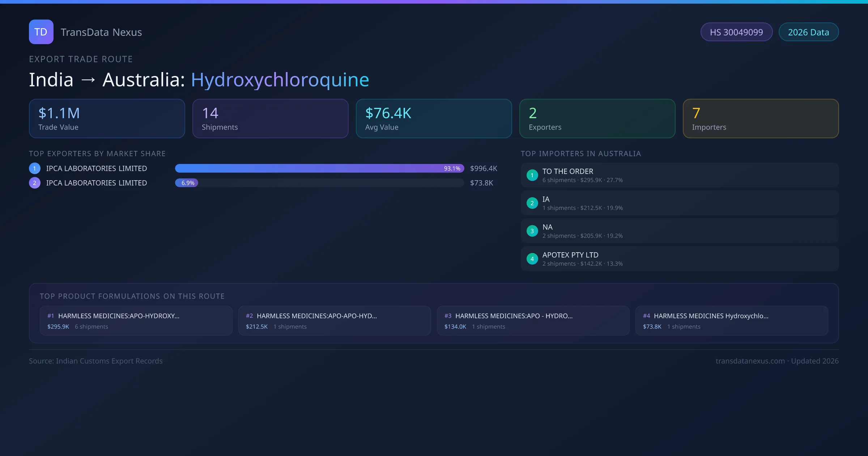Click rank 1 badge beside TO THE ORDER
This screenshot has width=868, height=456.
click(x=532, y=175)
